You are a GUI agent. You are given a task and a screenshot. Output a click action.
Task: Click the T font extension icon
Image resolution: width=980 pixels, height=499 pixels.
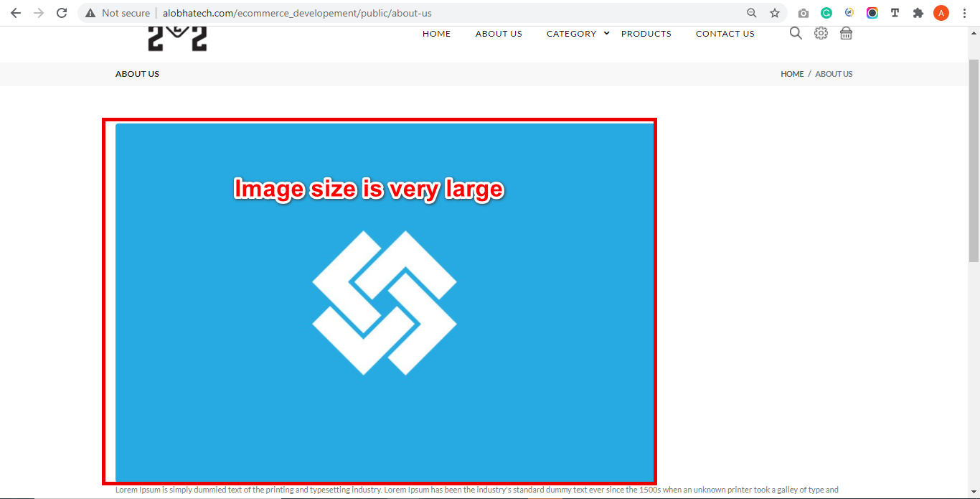pyautogui.click(x=895, y=13)
